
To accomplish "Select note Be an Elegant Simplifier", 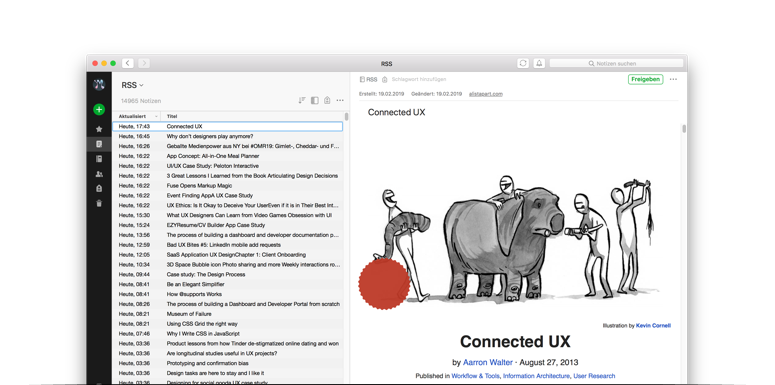I will pyautogui.click(x=227, y=284).
